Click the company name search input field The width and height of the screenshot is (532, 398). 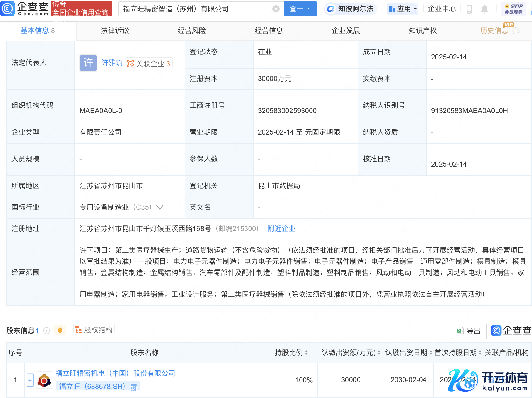196,9
